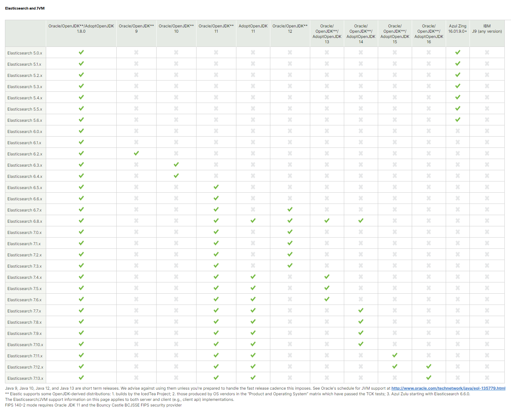Select the Elasticsearch 6.8.x row label

point(25,221)
